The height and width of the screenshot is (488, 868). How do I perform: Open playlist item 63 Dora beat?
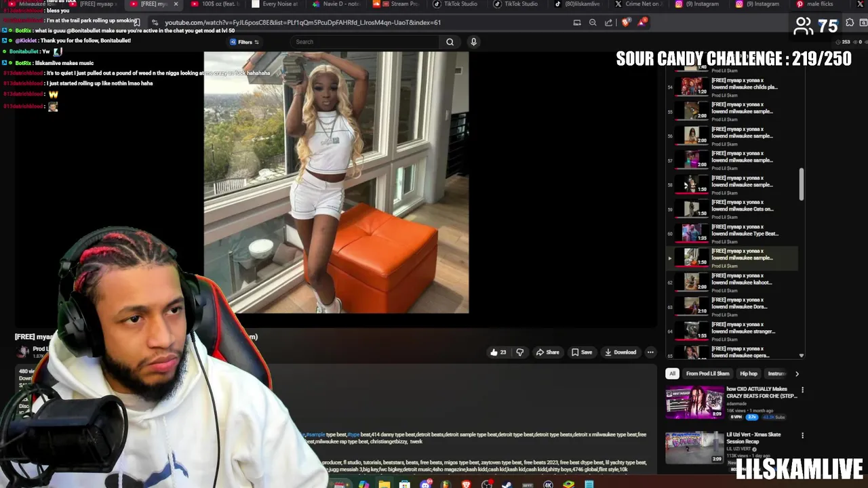pos(732,306)
